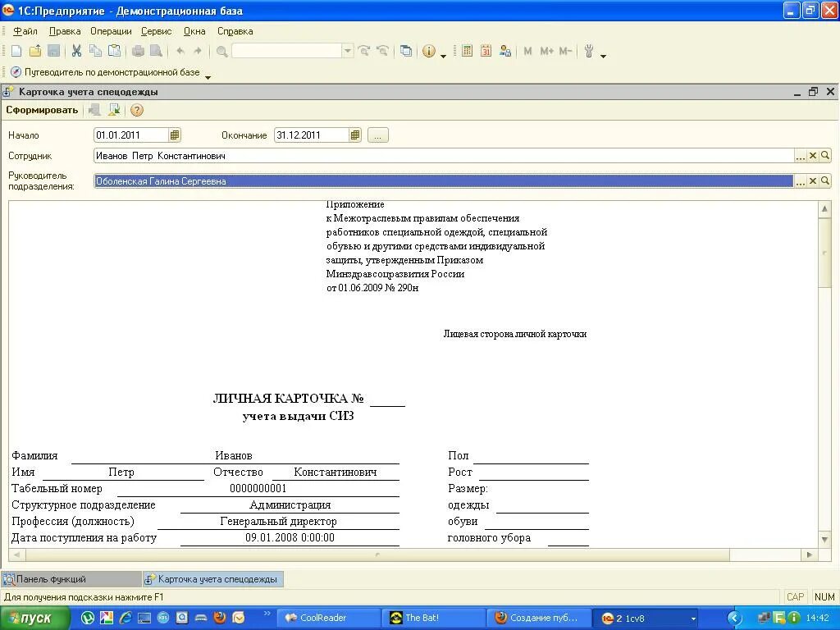Click the Find magnifier icon
Image resolution: width=840 pixels, height=630 pixels.
(x=221, y=52)
